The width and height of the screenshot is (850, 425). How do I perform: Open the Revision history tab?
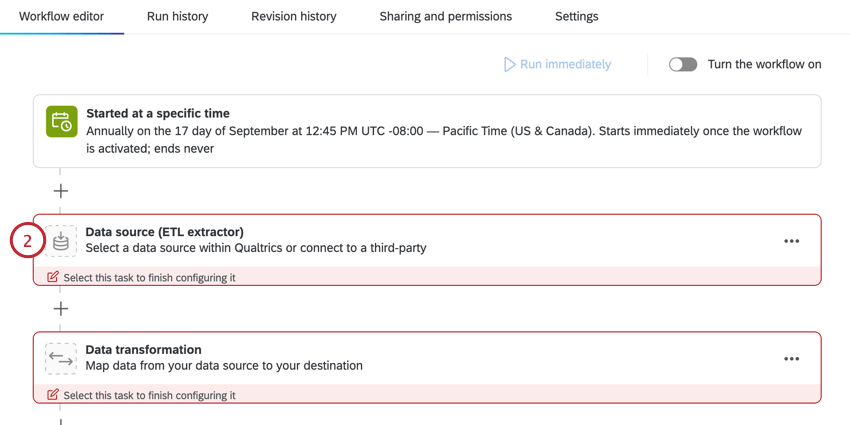pos(294,17)
